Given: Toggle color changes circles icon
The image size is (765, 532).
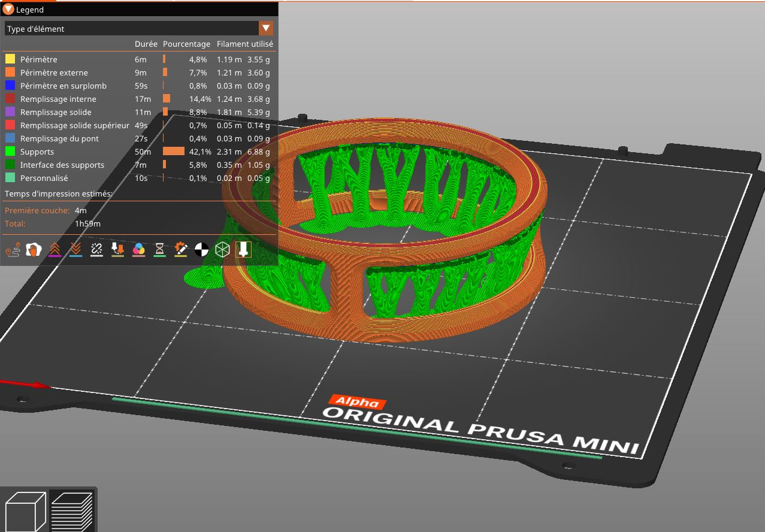Looking at the screenshot, I should [138, 250].
